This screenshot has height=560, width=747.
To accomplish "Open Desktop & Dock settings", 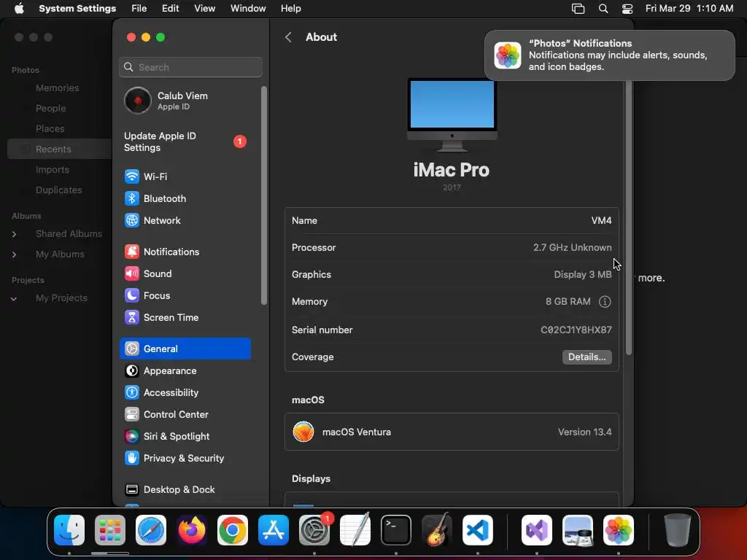I will (x=185, y=489).
